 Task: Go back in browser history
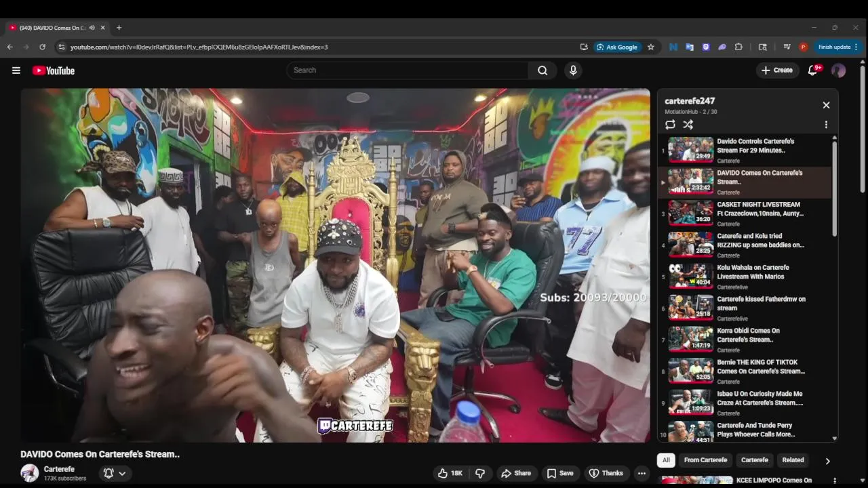(x=9, y=47)
